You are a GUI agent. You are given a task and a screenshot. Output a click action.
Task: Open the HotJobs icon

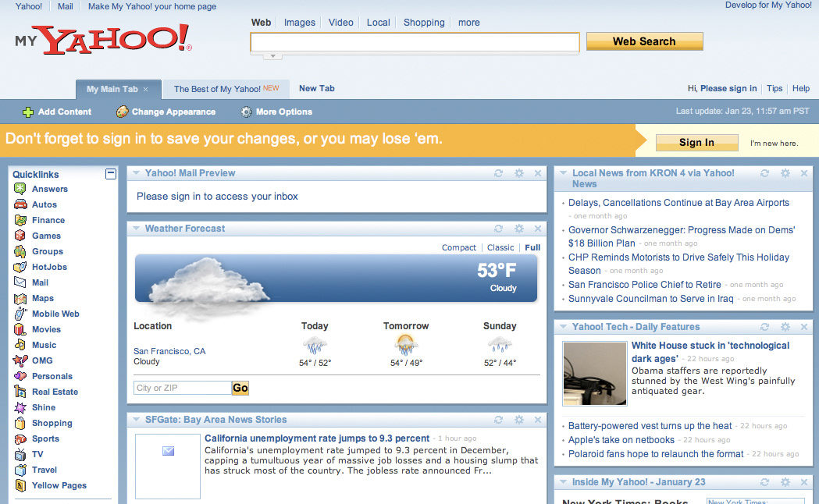click(x=20, y=267)
